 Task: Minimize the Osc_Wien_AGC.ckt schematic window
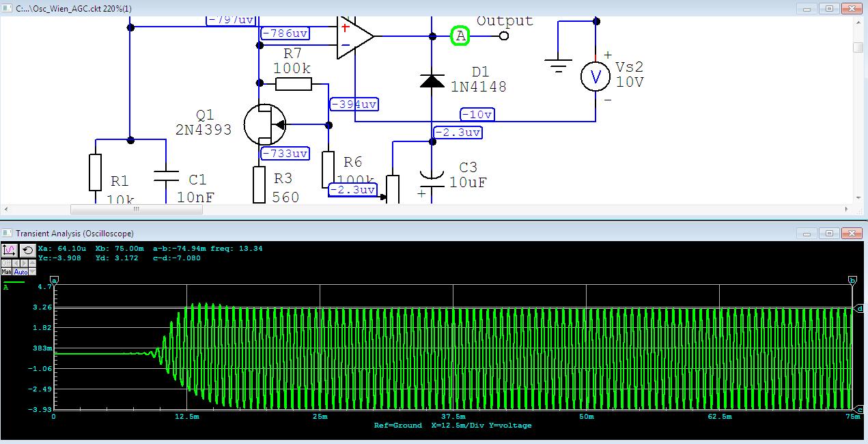pos(808,8)
